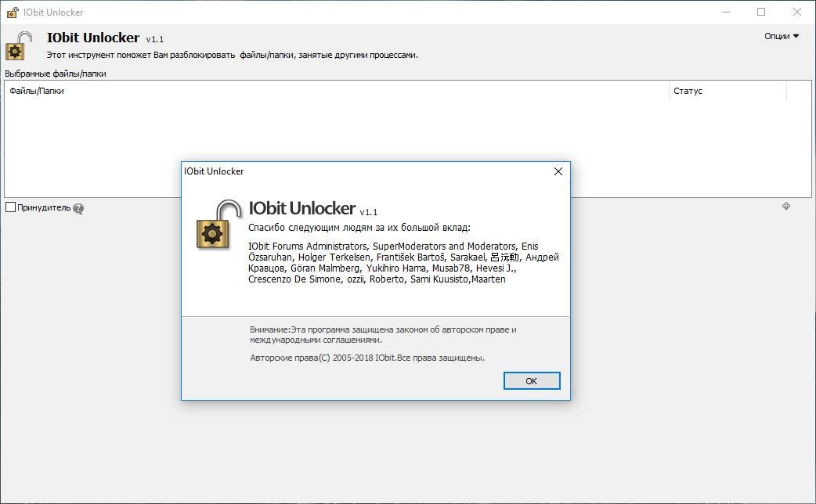This screenshot has width=816, height=504.
Task: Click the copyright text 2005-2018 IObit
Action: (x=367, y=358)
